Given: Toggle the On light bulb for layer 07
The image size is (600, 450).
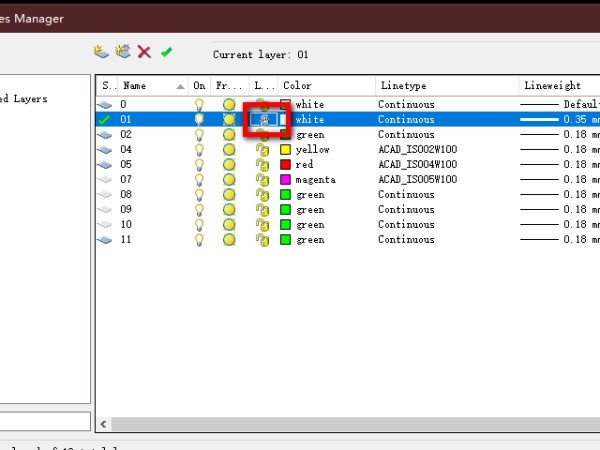Looking at the screenshot, I should 199,180.
